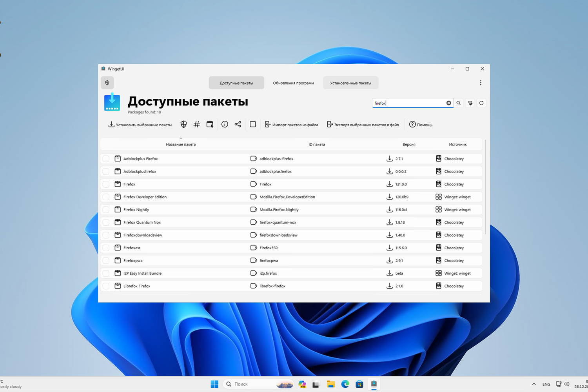This screenshot has width=588, height=392.
Task: Click the window-with-cursor interactive install icon
Action: coord(210,124)
